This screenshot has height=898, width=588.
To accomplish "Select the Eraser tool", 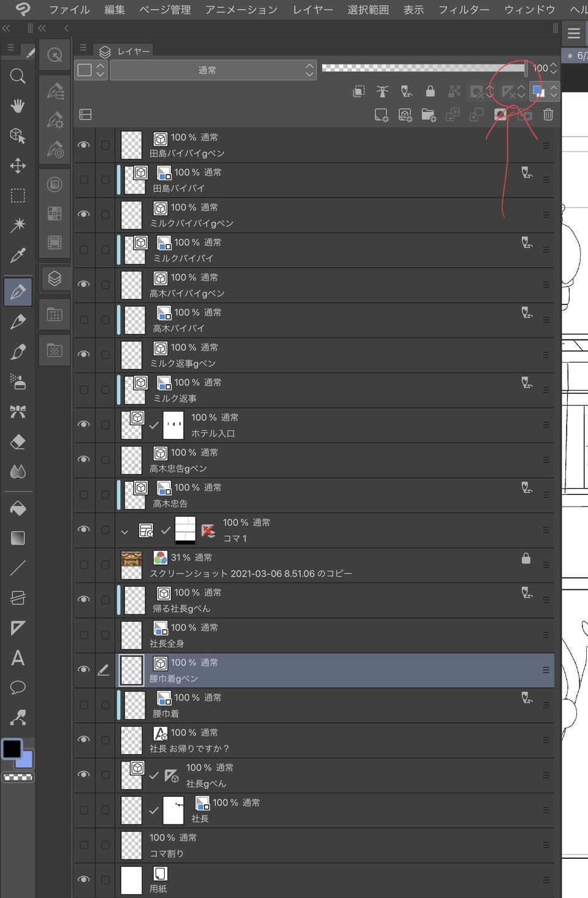I will [x=18, y=442].
